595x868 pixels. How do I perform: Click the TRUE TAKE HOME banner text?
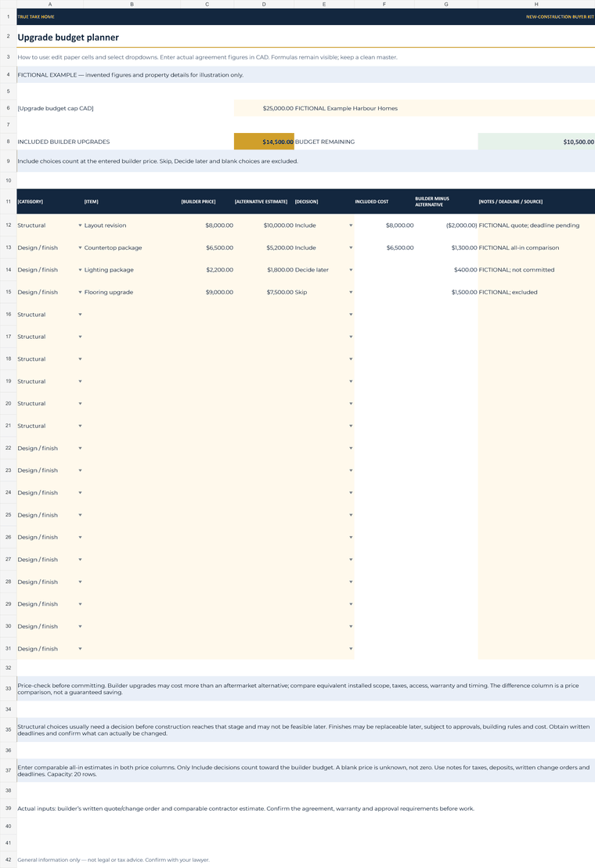(36, 16)
